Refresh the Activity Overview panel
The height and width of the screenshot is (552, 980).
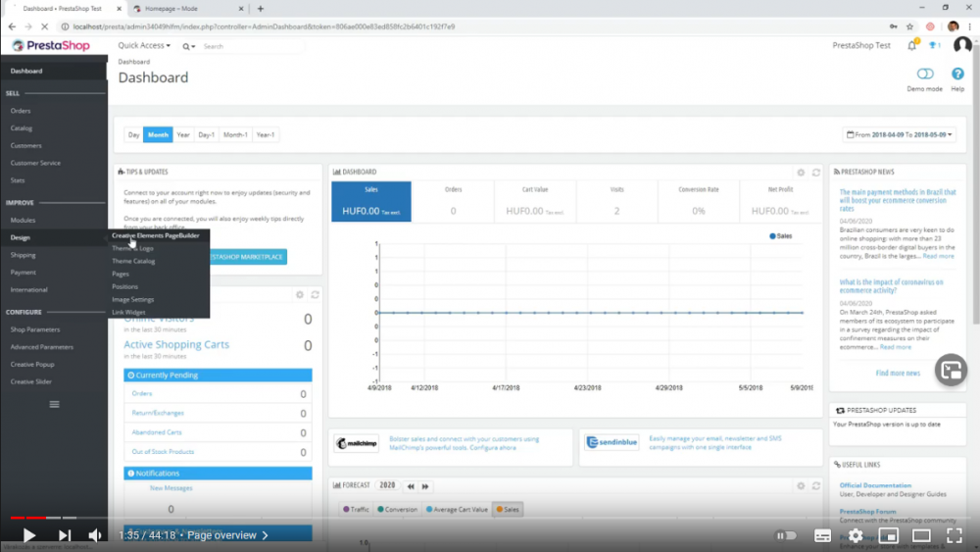[x=315, y=294]
